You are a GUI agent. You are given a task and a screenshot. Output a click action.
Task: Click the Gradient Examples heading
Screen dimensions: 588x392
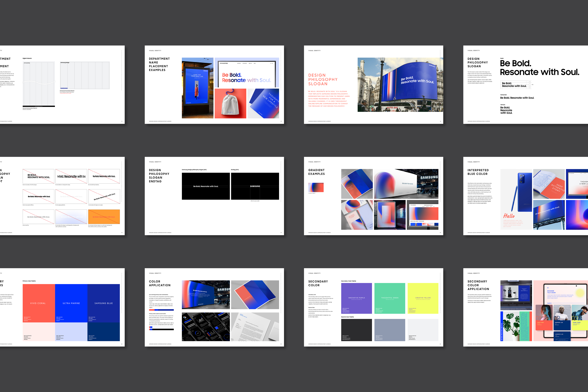click(316, 172)
